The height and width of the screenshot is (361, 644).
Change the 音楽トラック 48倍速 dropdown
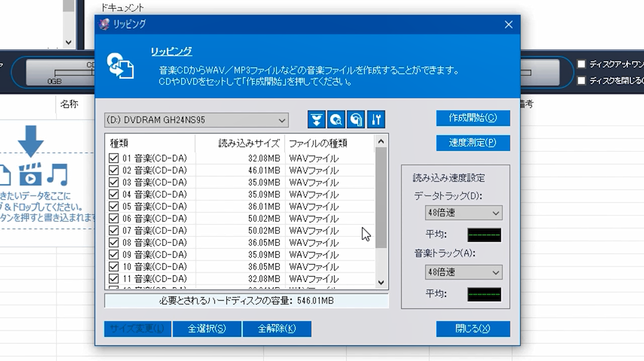(463, 272)
